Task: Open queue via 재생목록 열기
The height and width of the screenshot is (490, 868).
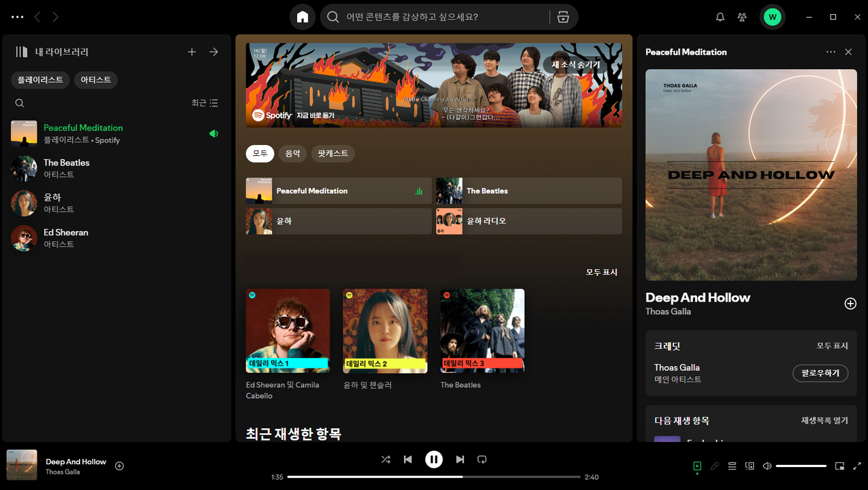Action: 825,420
